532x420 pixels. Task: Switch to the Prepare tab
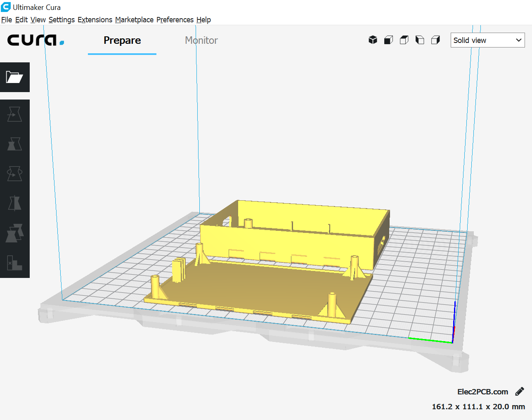[x=122, y=40]
